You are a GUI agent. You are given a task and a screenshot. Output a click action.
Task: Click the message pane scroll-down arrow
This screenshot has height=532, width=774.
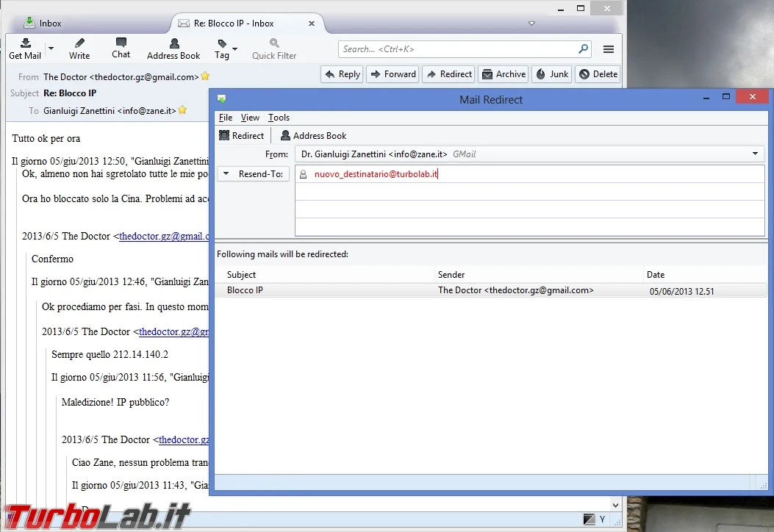point(615,505)
